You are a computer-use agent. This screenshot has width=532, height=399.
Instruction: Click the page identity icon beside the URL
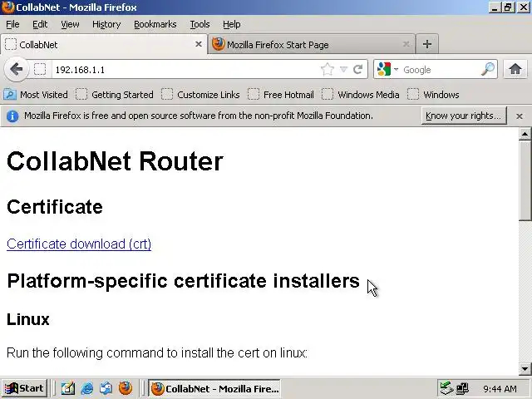point(40,70)
